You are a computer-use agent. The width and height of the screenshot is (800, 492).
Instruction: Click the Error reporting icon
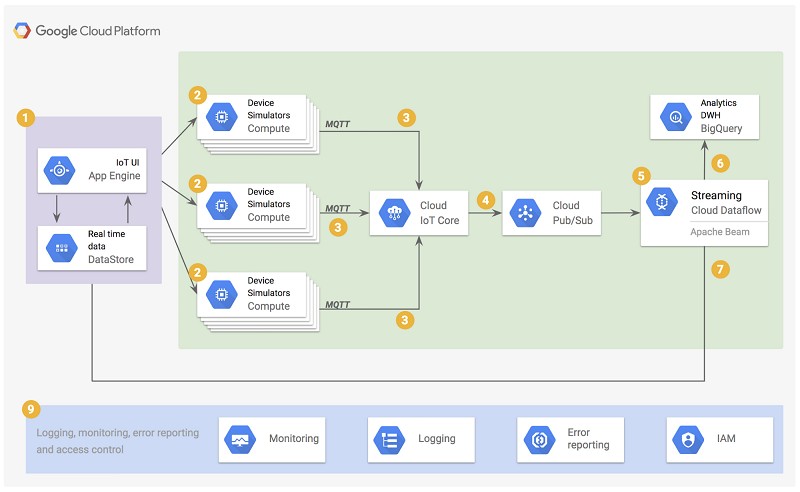539,439
